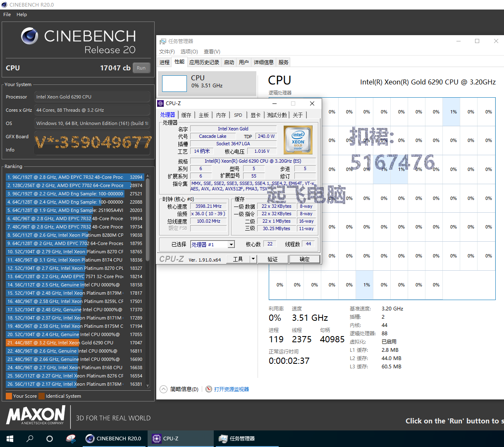Image resolution: width=504 pixels, height=447 pixels.
Task: Click Cinebench OS info field
Action: click(x=92, y=123)
